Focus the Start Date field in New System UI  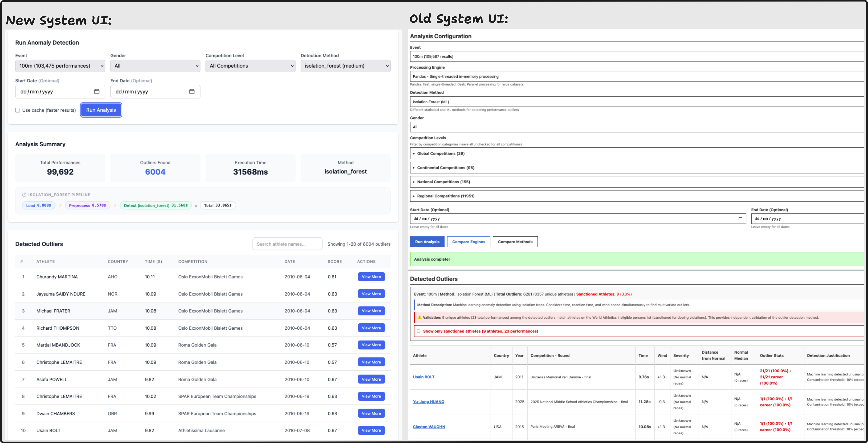[x=60, y=91]
